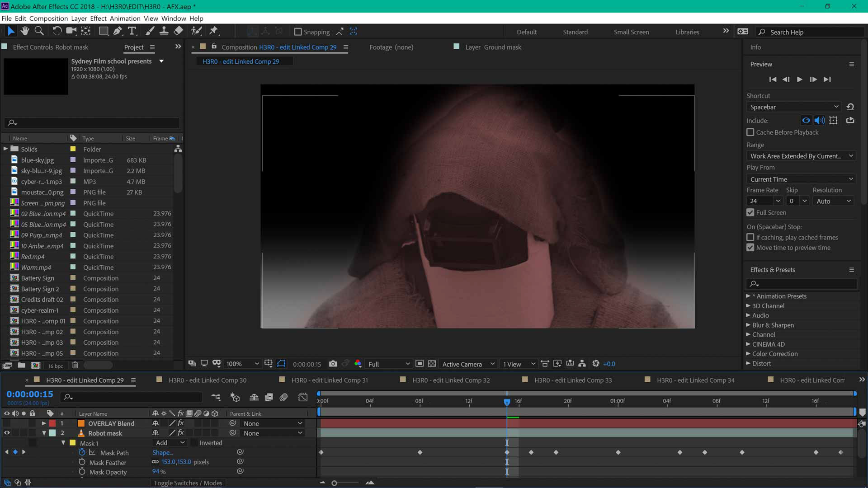This screenshot has height=488, width=868.
Task: Click the yellow Mask 1 color swatch
Action: 72,443
